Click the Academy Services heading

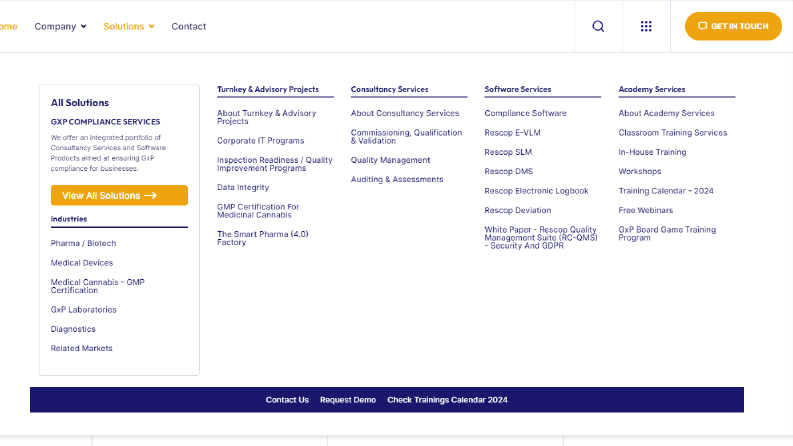652,89
